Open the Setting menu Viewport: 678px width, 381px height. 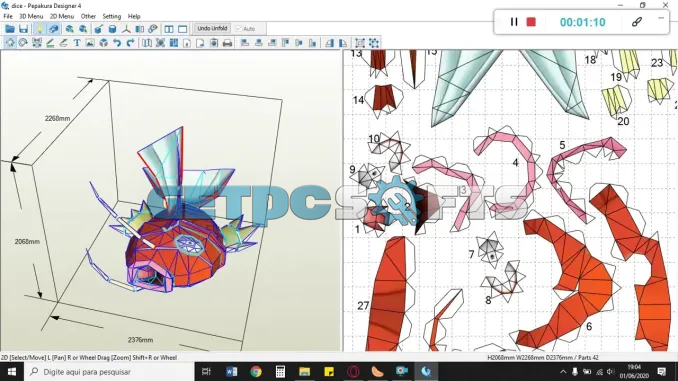pos(112,16)
